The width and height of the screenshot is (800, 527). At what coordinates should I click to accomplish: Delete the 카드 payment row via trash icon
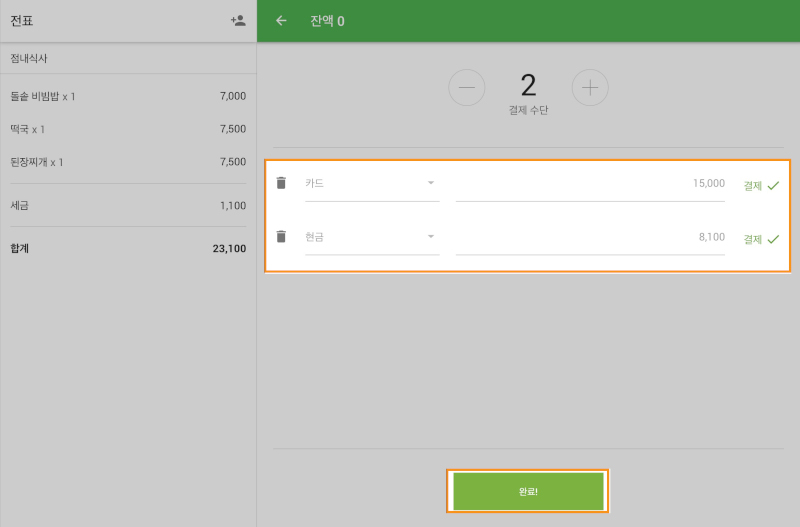[x=281, y=183]
